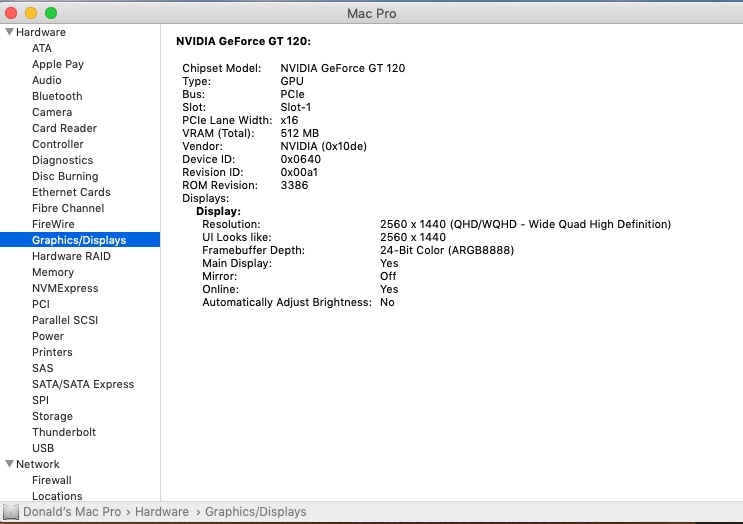Screen dimensions: 743x524
Task: Click the Framebuffer Depth 24-Bit Color value
Action: coord(447,250)
